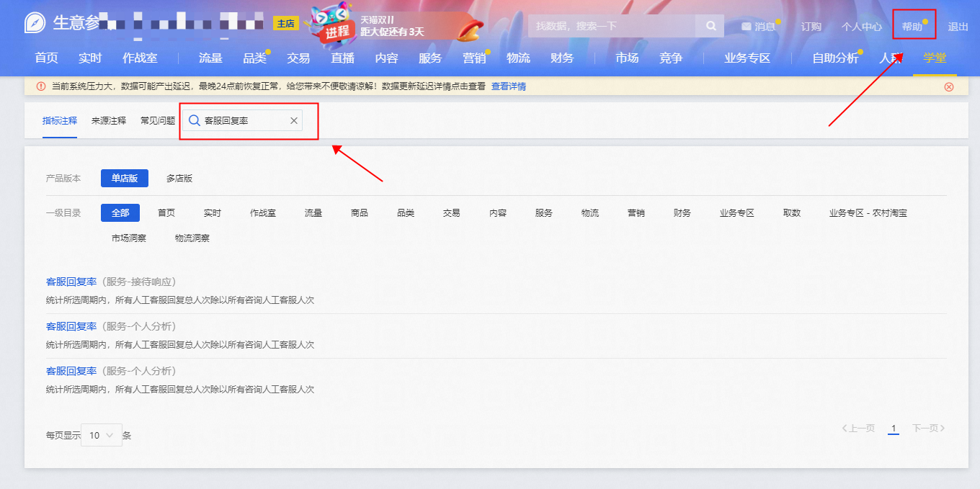Dismiss the yellow warning banner close icon

(x=948, y=86)
